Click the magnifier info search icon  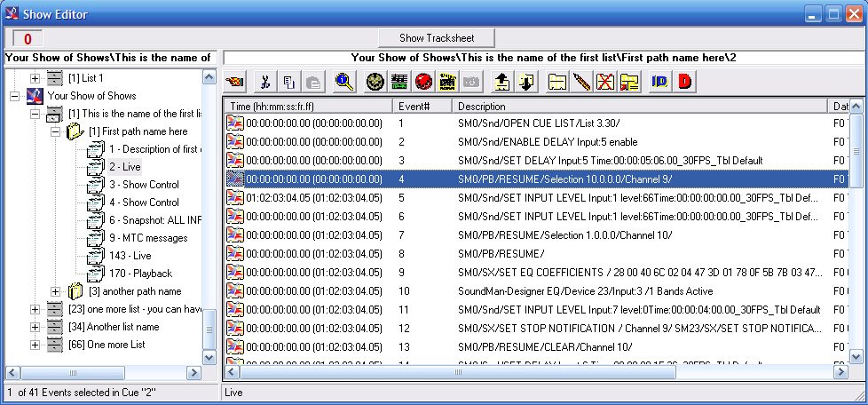tap(345, 82)
